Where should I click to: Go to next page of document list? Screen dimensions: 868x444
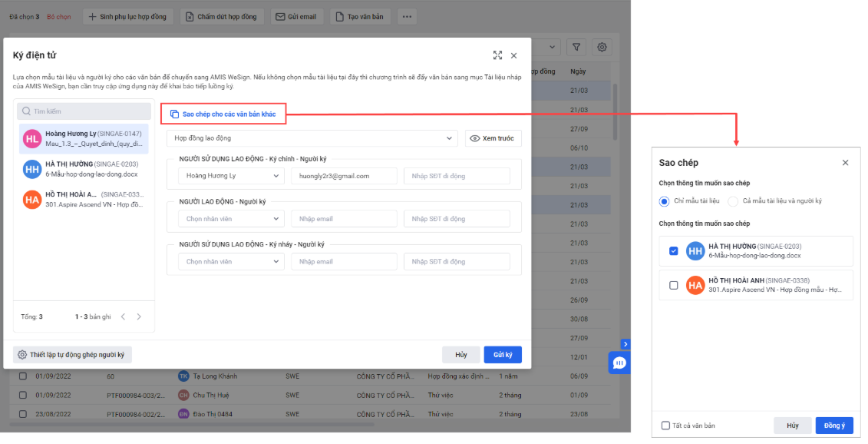pos(139,316)
